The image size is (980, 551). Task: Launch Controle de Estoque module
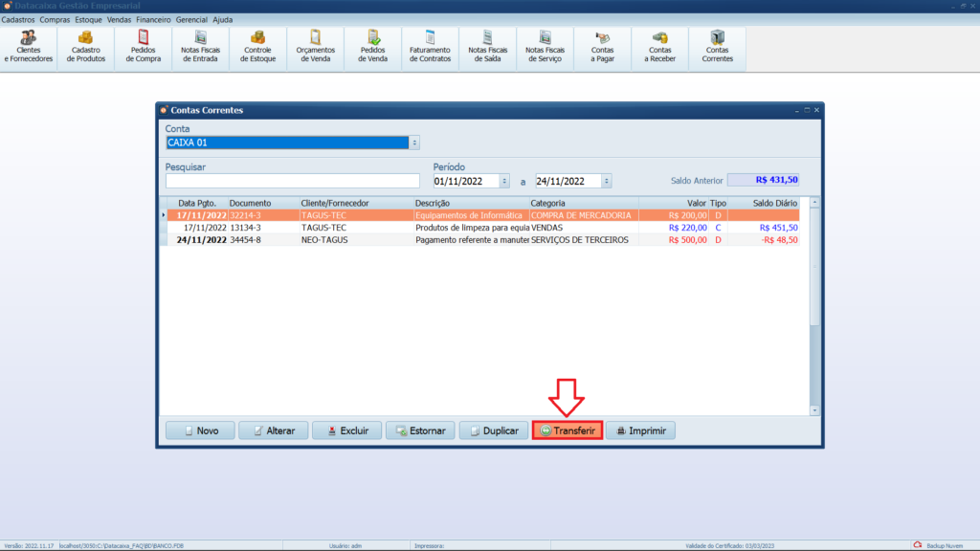[258, 47]
